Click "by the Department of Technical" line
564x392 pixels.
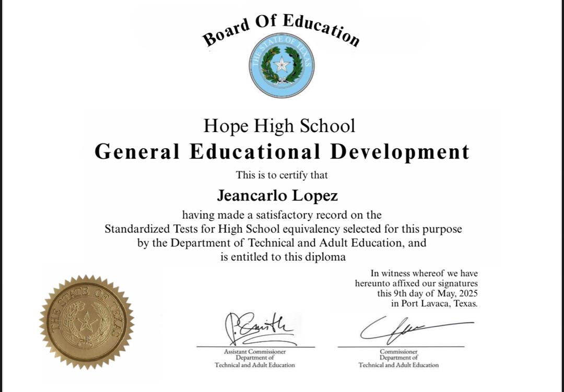pyautogui.click(x=282, y=243)
